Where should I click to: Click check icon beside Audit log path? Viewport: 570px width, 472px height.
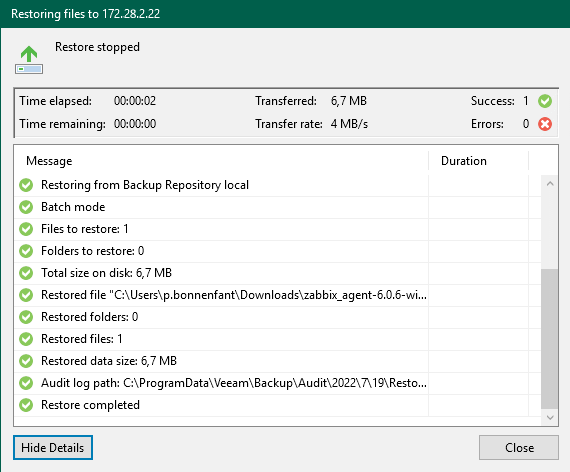26,383
